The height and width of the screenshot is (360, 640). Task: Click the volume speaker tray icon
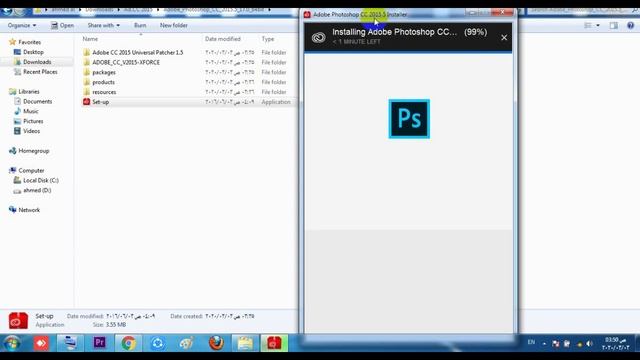click(x=589, y=344)
